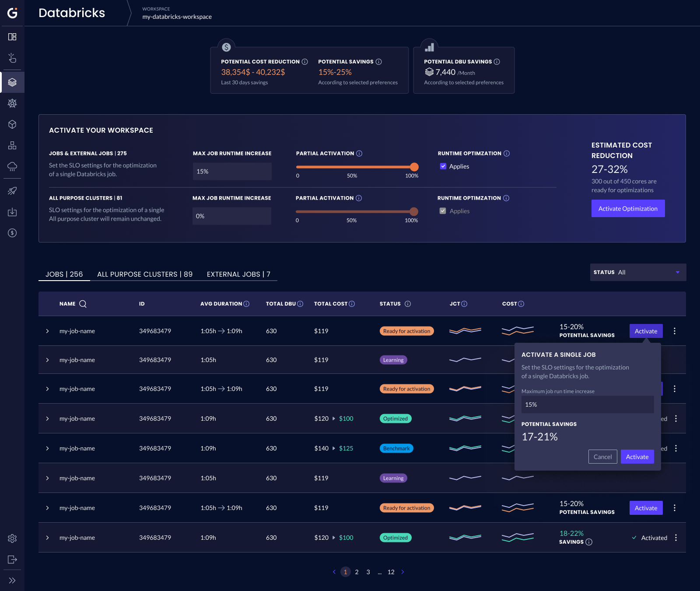Switch to the External Jobs tab

(238, 274)
